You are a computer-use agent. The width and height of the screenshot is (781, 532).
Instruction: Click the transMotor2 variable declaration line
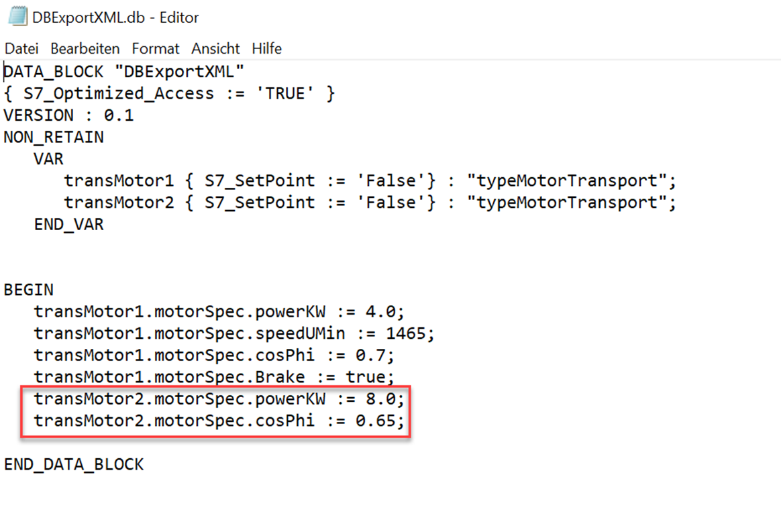tap(370, 203)
